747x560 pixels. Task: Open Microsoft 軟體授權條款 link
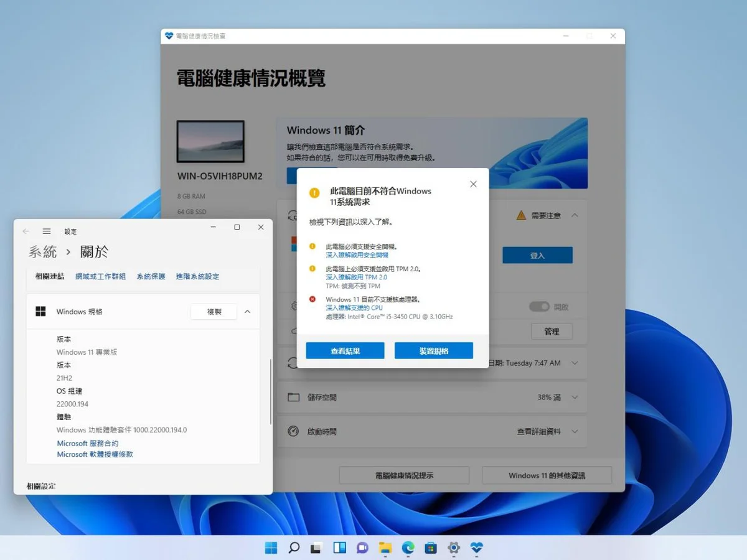tap(95, 454)
